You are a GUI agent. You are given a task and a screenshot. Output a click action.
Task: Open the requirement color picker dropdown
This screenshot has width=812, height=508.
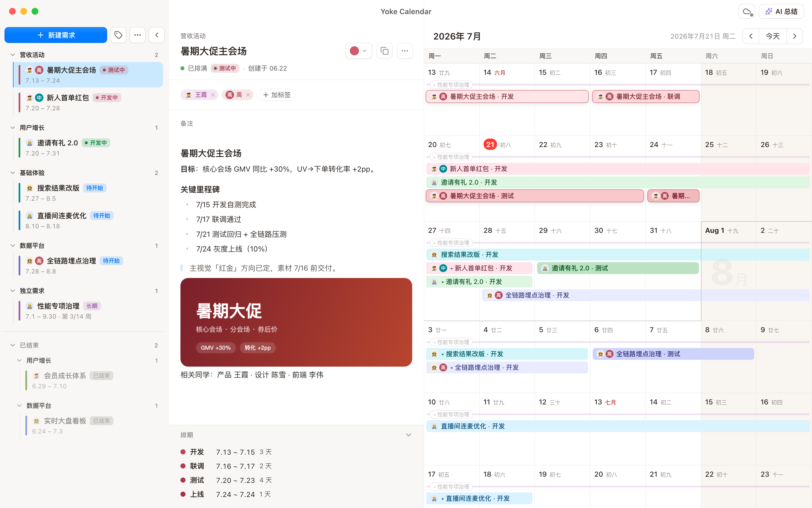pyautogui.click(x=359, y=51)
